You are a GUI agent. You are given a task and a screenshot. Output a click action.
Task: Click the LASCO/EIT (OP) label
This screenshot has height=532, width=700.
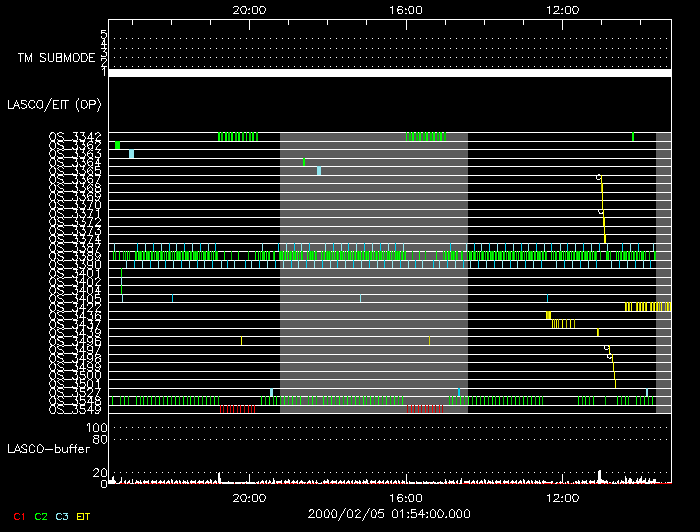tap(54, 104)
